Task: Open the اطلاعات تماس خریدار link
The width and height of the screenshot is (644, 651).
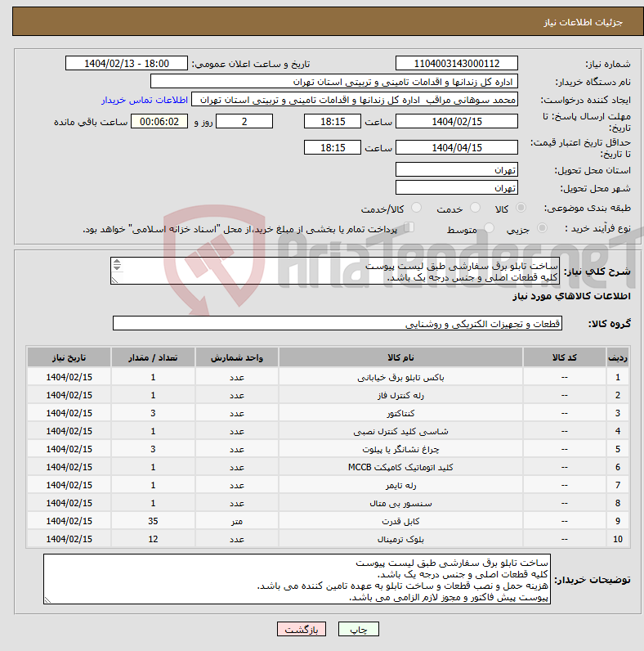Action: (x=145, y=100)
